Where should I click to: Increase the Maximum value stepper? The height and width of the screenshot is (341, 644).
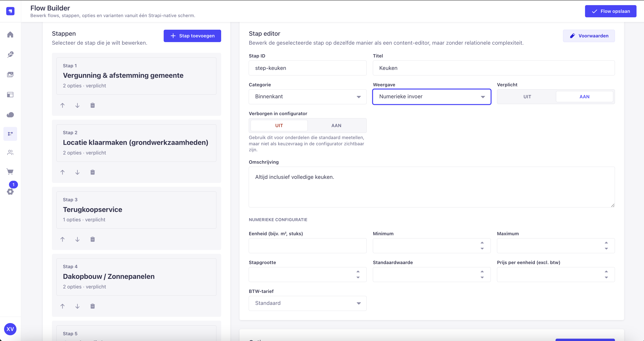[x=606, y=243]
